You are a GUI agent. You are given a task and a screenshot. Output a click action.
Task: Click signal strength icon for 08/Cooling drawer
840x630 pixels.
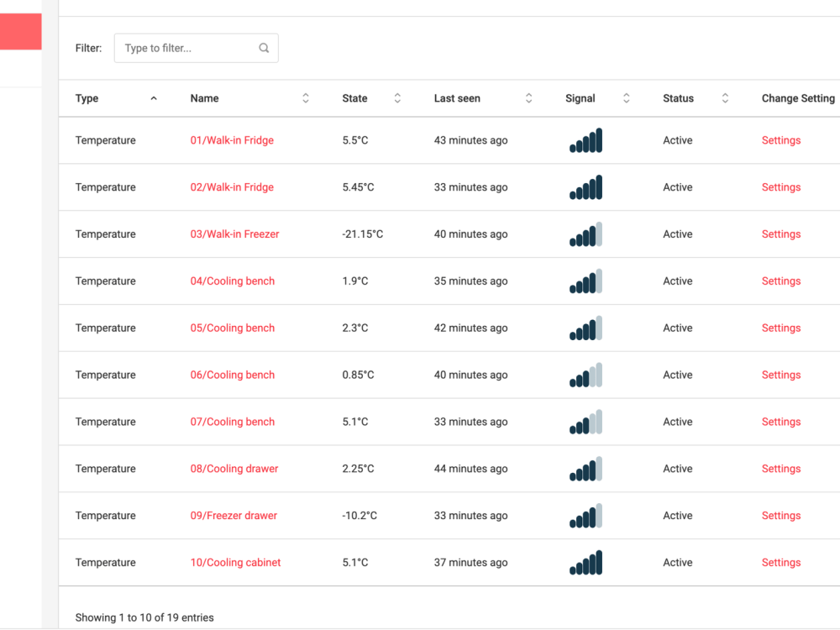click(585, 469)
